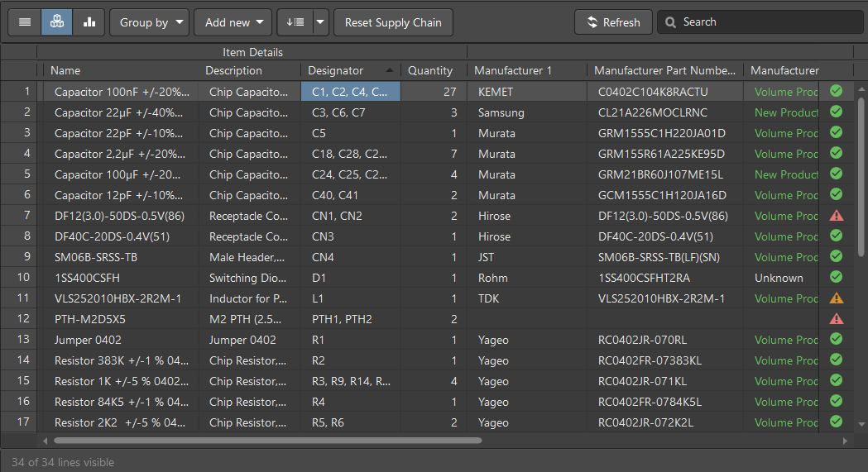Refresh the BOM data
The width and height of the screenshot is (868, 472).
tap(613, 22)
